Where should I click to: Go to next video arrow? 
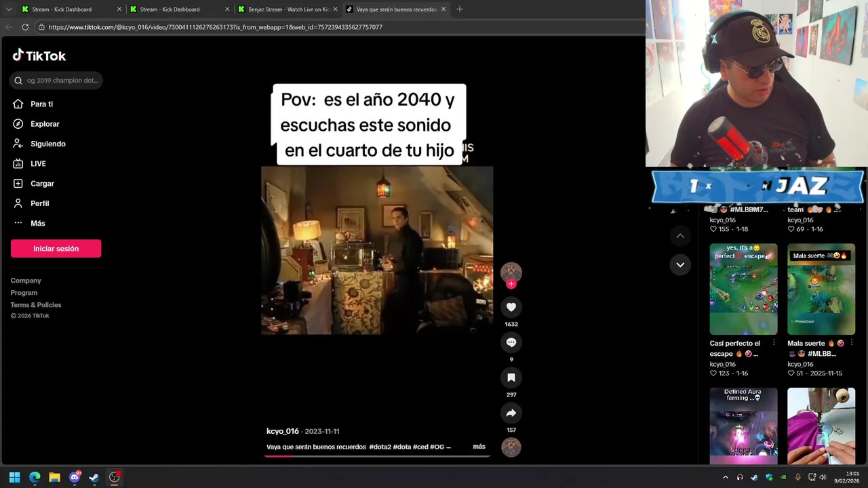[x=680, y=264]
